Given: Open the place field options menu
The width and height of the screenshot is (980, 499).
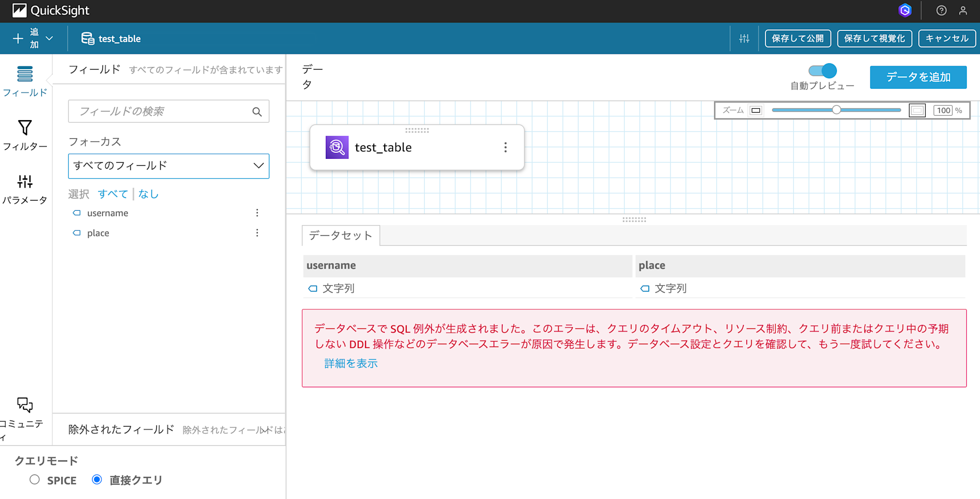Looking at the screenshot, I should pyautogui.click(x=257, y=233).
